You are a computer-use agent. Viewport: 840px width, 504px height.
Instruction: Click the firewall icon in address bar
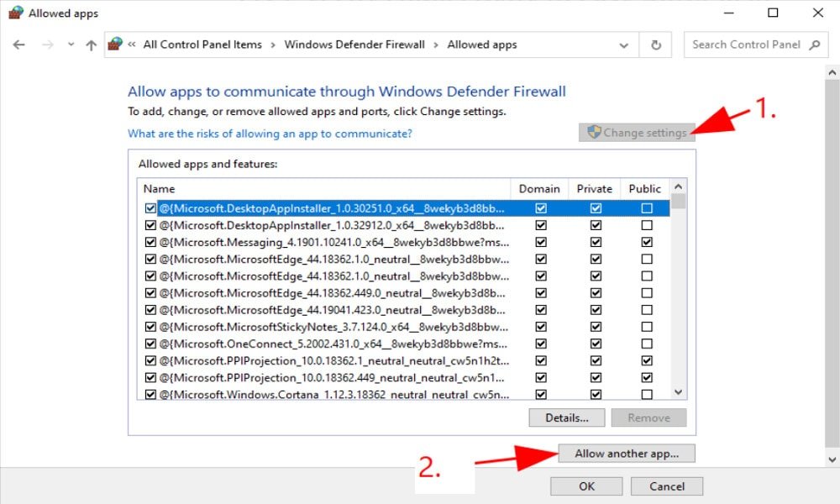(114, 45)
